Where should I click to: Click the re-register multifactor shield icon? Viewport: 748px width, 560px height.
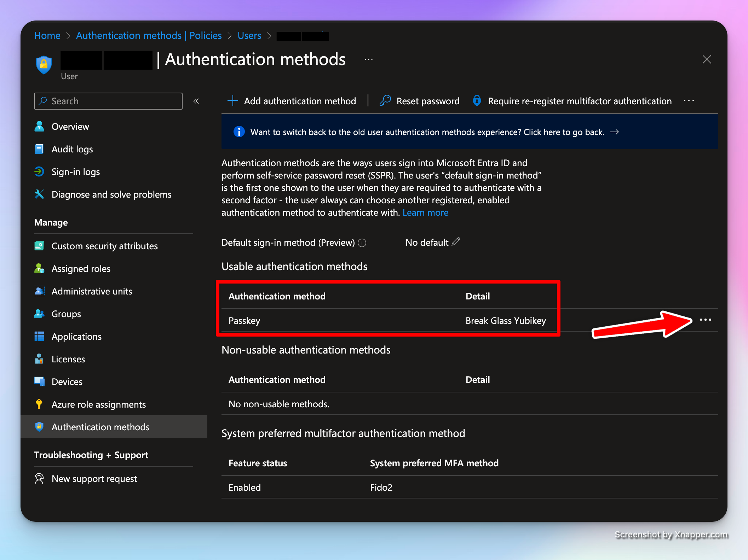(477, 101)
